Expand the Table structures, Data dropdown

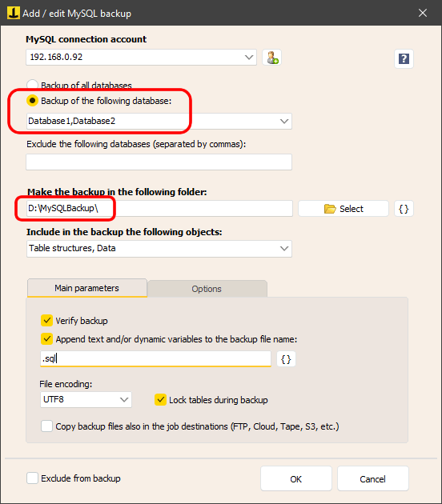[x=284, y=249]
